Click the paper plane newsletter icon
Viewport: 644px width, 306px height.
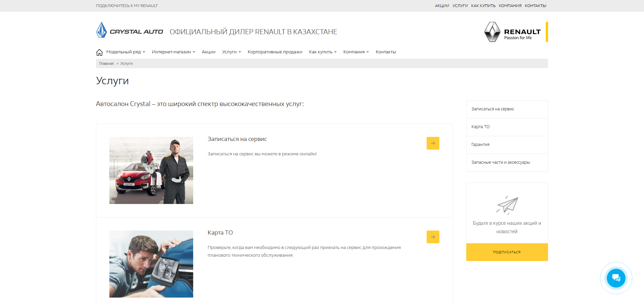click(x=507, y=205)
